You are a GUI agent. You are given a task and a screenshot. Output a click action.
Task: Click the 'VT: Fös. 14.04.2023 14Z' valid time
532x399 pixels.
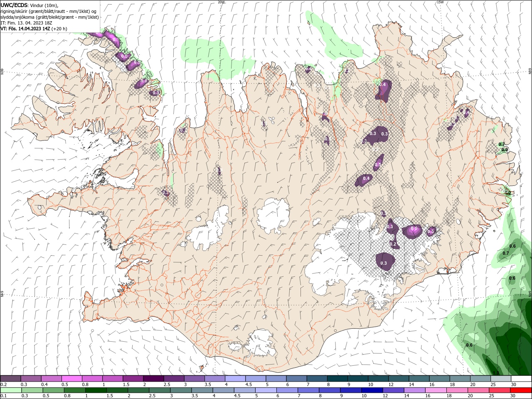25,29
